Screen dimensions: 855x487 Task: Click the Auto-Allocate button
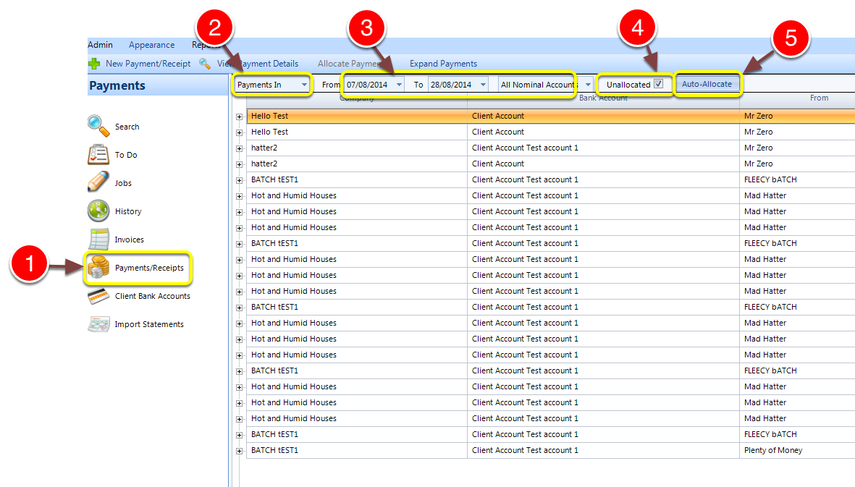click(x=707, y=84)
